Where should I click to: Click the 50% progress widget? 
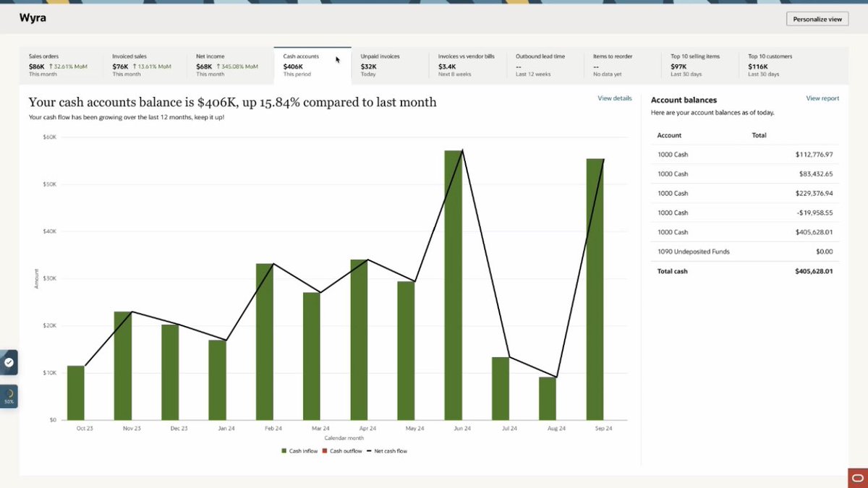tap(9, 397)
